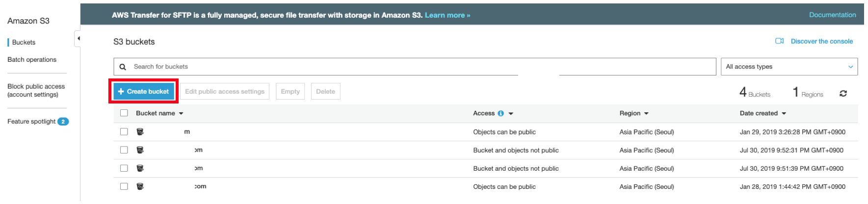
Task: Open Batch operations in sidebar
Action: (x=32, y=59)
